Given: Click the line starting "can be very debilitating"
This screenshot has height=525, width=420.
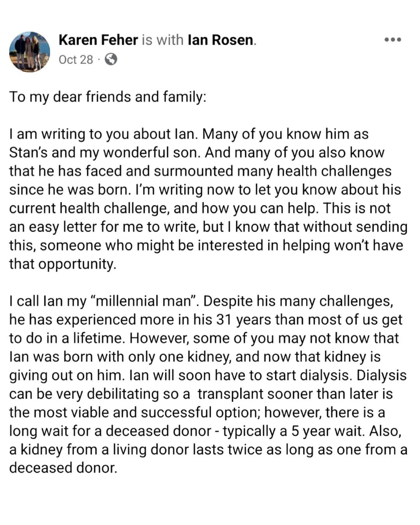Looking at the screenshot, I should pyautogui.click(x=201, y=394).
